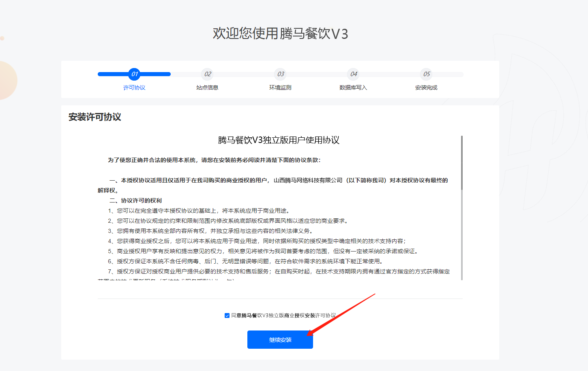This screenshot has width=588, height=371.
Task: Select the 站点信息 step label
Action: pos(207,87)
